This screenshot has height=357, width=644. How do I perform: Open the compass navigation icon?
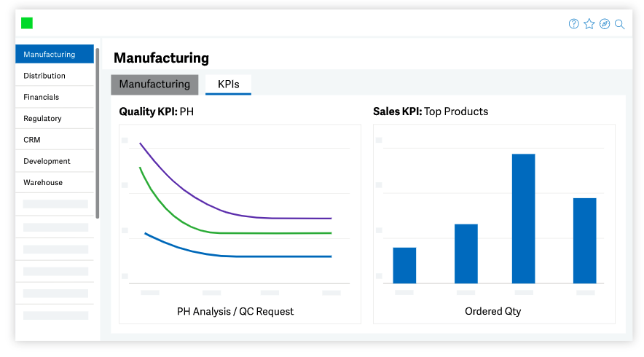coord(605,24)
